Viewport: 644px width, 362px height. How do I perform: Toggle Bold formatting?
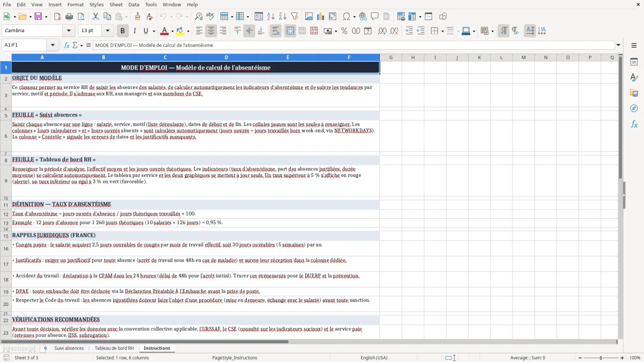pyautogui.click(x=122, y=31)
